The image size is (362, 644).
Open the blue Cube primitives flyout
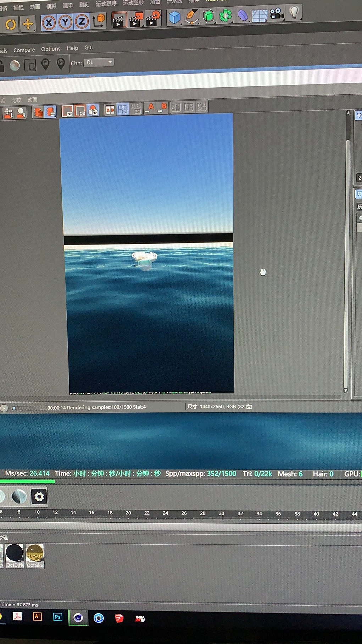click(x=174, y=17)
